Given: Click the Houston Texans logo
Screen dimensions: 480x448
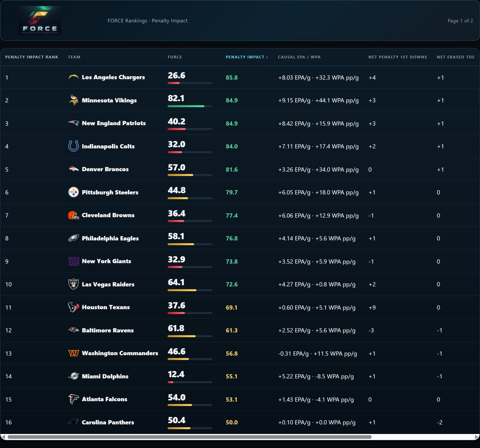Looking at the screenshot, I should tap(74, 307).
